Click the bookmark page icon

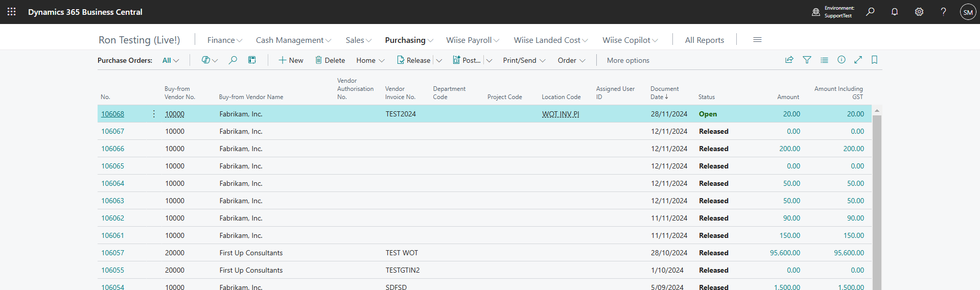(875, 60)
